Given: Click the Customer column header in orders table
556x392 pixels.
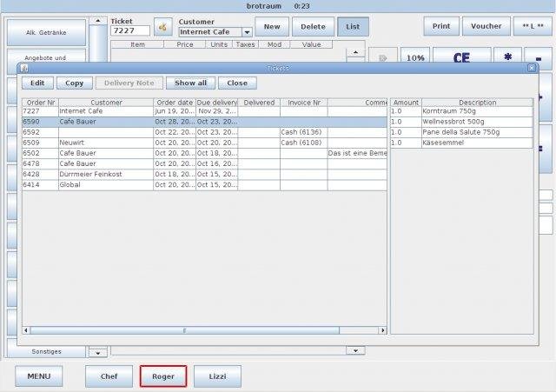Looking at the screenshot, I should point(106,103).
